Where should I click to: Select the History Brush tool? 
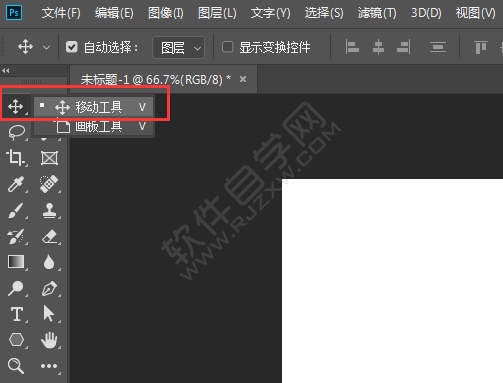click(16, 236)
